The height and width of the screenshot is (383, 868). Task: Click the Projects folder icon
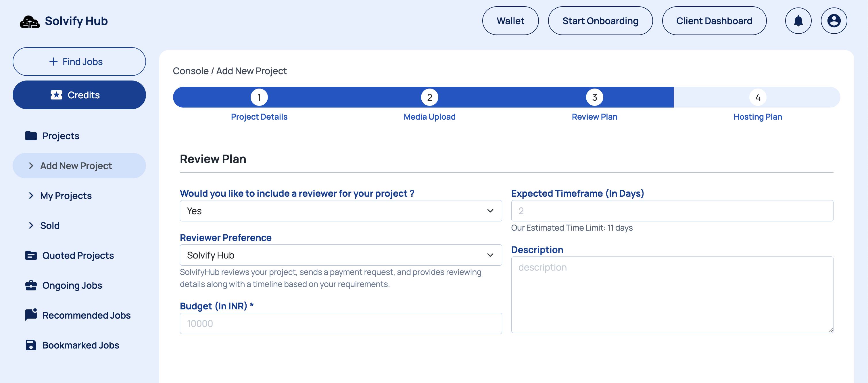[x=31, y=136]
